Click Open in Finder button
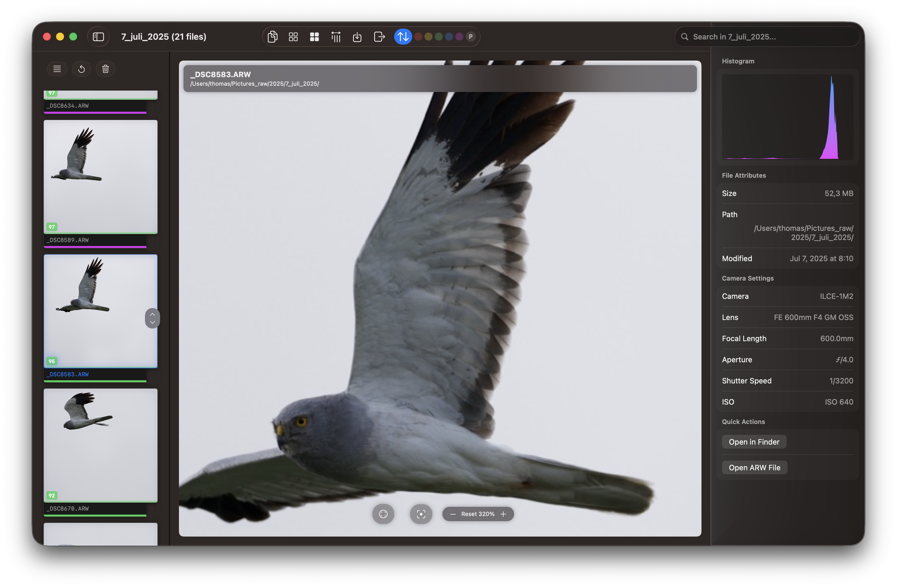This screenshot has height=588, width=897. [x=754, y=442]
